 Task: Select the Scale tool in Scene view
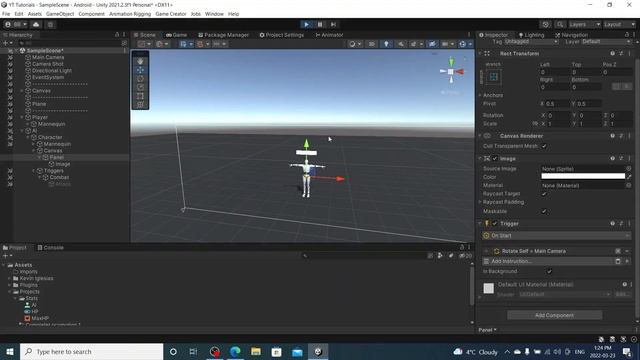click(x=140, y=87)
